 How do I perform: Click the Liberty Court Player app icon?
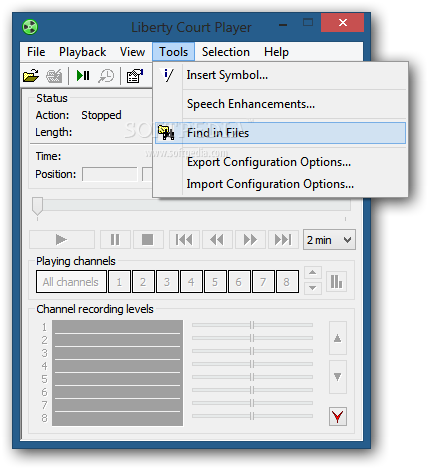(x=30, y=27)
